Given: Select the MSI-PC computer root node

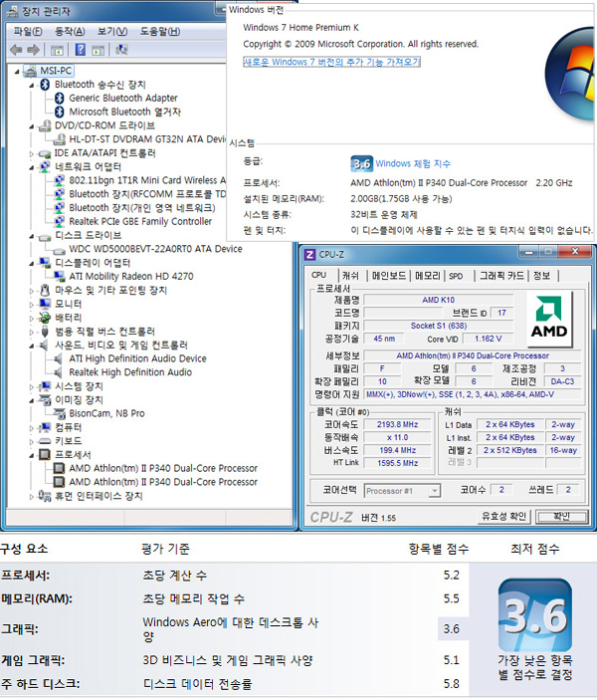Looking at the screenshot, I should pos(56,71).
